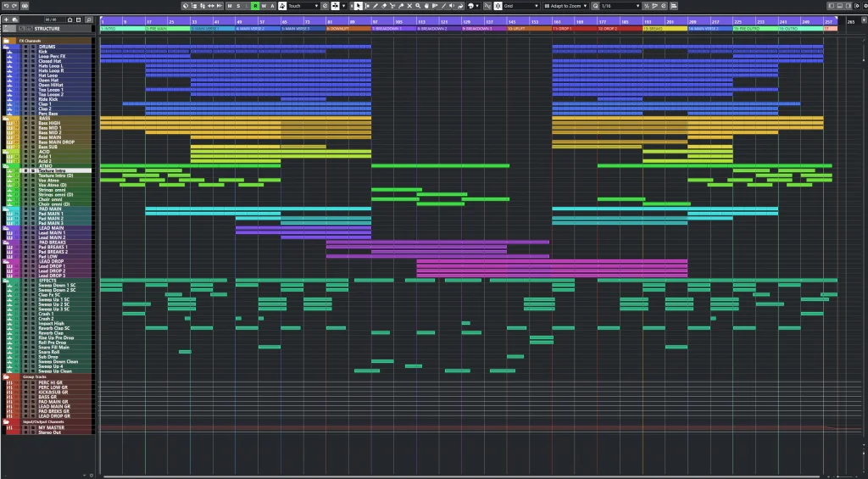Toggle global Mute M button in toolbar
The height and width of the screenshot is (479, 868).
point(230,6)
